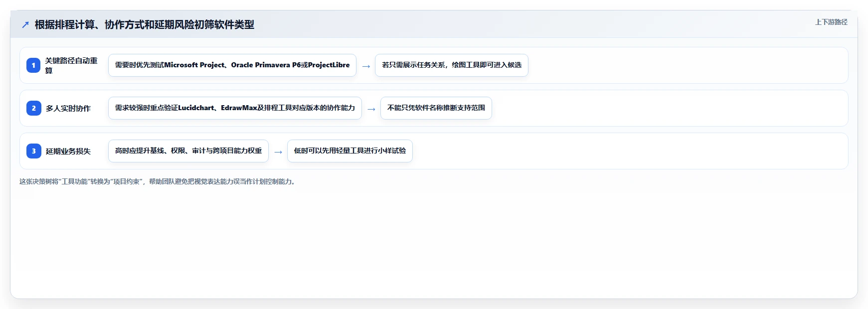868x309 pixels.
Task: Click the '延期业务损失' row label
Action: click(x=68, y=151)
